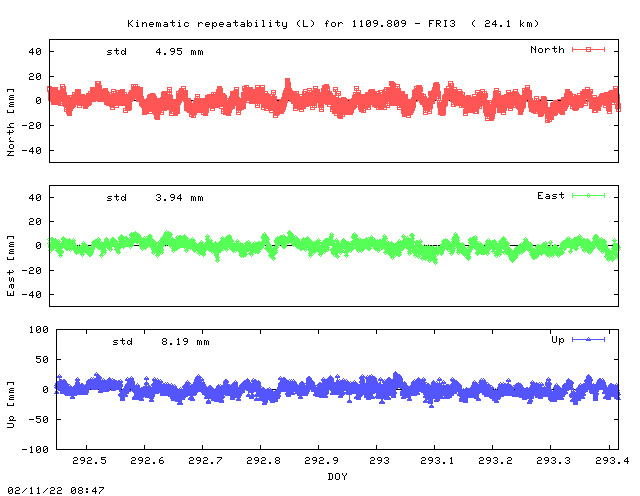Click the 292.6 x-axis tick label

point(147,460)
